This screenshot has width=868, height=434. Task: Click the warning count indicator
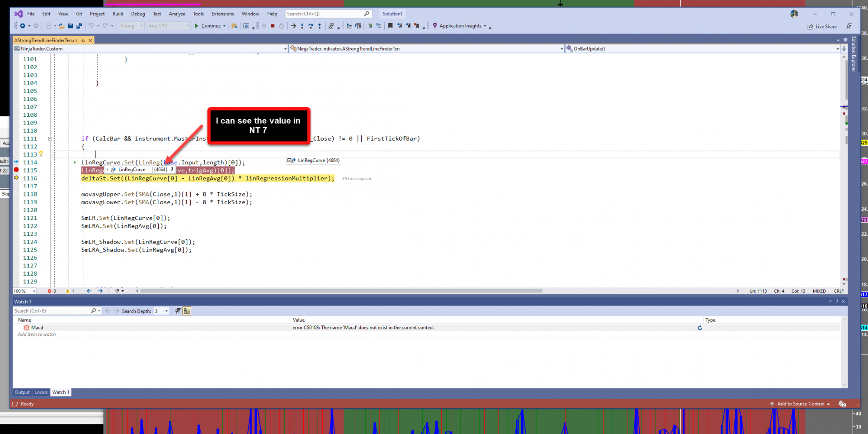pos(70,291)
